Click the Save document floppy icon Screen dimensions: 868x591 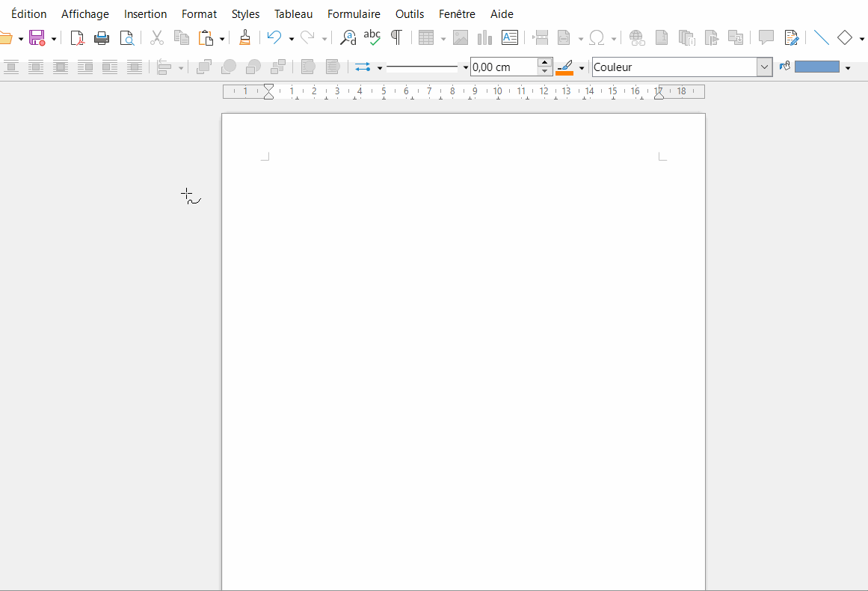(x=37, y=37)
